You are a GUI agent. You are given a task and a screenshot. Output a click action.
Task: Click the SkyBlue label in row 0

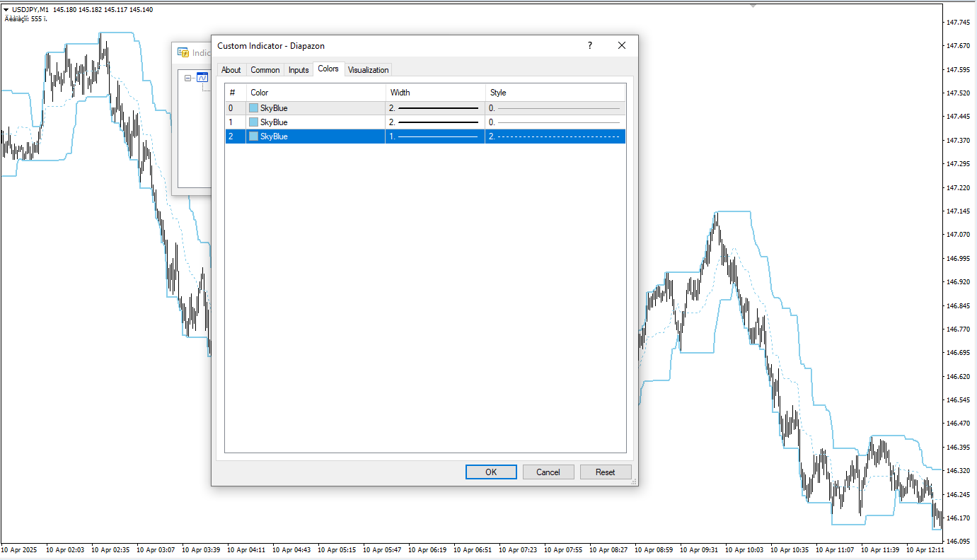(274, 108)
